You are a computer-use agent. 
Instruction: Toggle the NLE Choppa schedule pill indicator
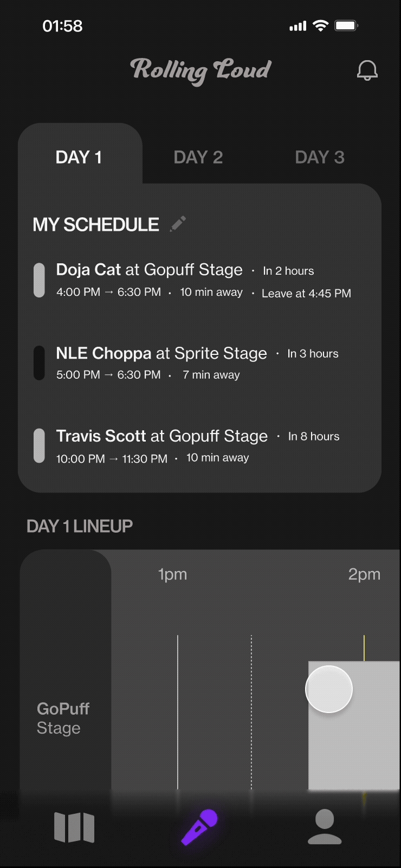click(39, 363)
